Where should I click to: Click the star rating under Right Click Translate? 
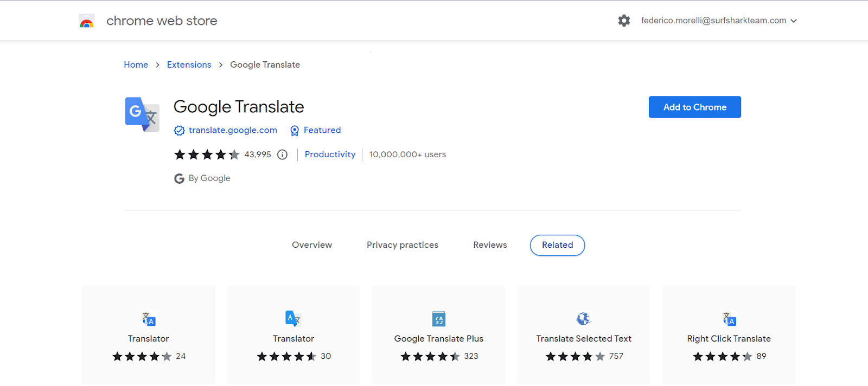[723, 356]
